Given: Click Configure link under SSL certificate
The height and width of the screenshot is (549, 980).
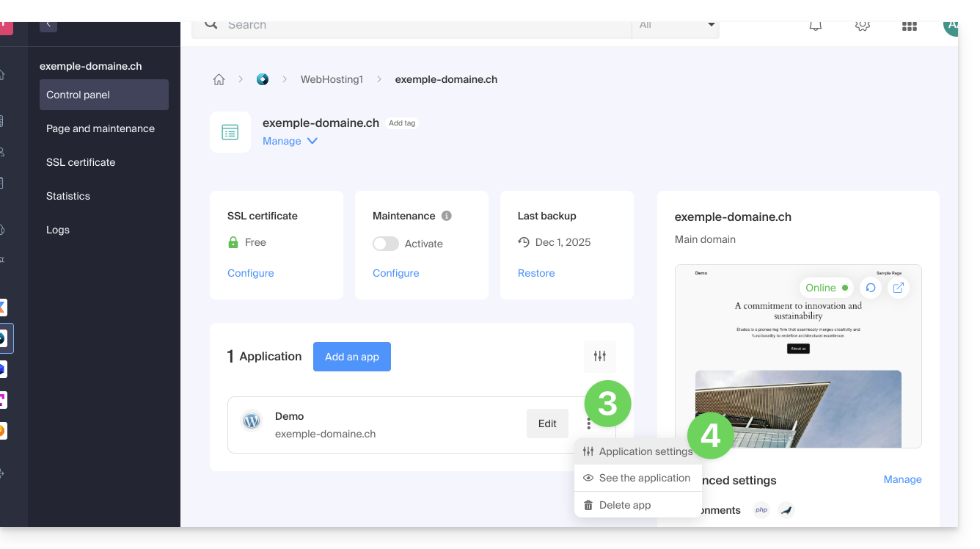Looking at the screenshot, I should [250, 273].
